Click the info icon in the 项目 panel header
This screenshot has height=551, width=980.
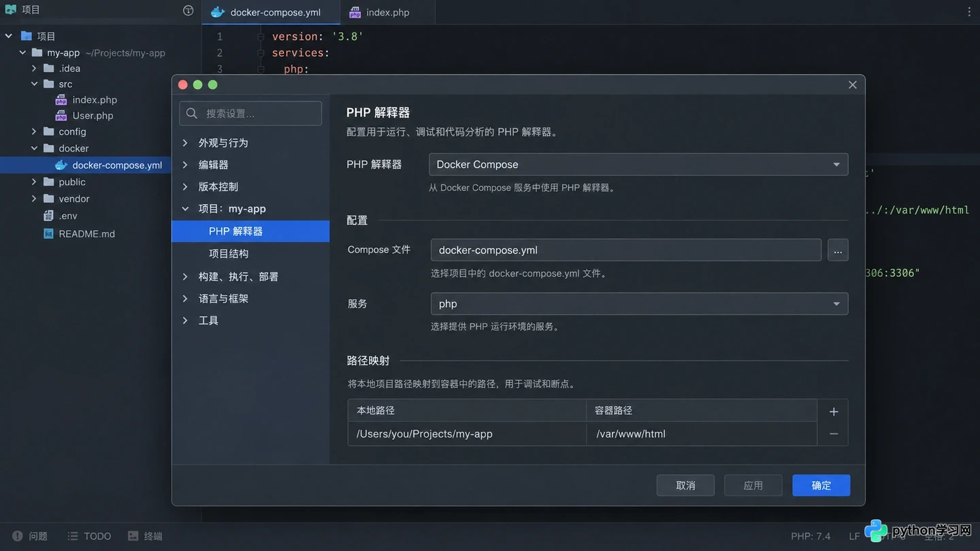pos(189,10)
